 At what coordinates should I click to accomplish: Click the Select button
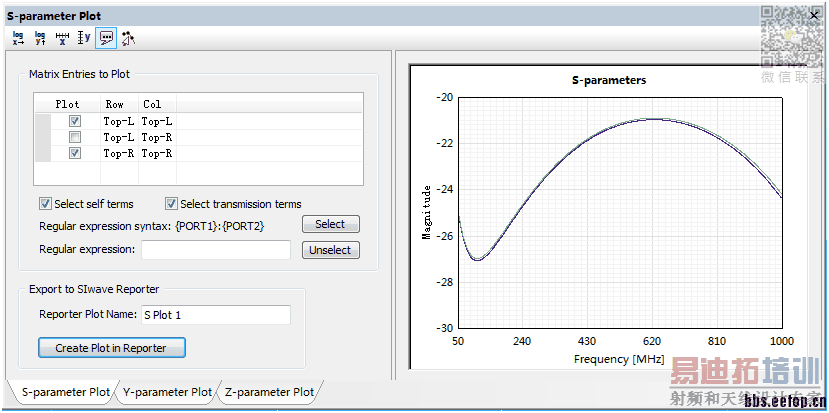(x=330, y=224)
